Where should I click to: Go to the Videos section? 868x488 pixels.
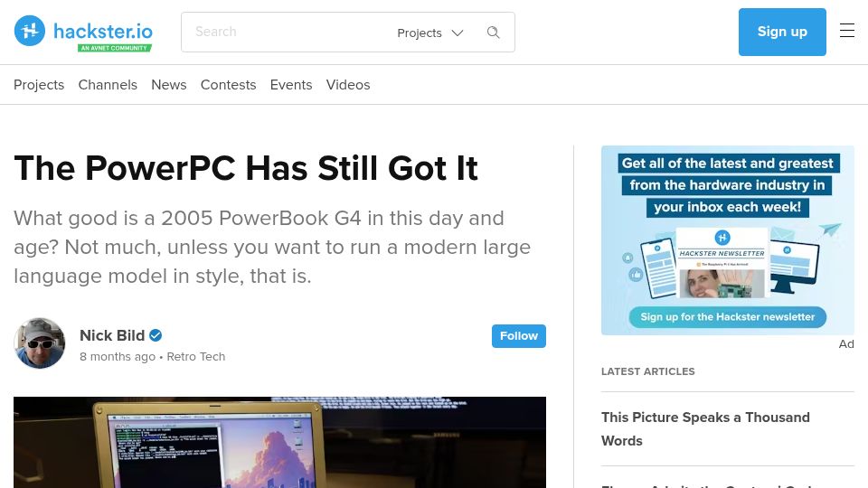[347, 85]
